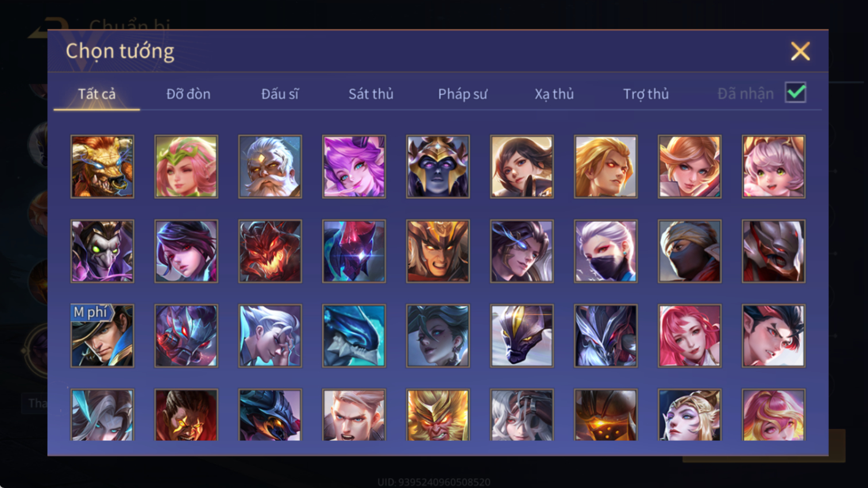The width and height of the screenshot is (868, 488).
Task: Switch to the 'Đỡ đòn' tab
Action: [188, 94]
